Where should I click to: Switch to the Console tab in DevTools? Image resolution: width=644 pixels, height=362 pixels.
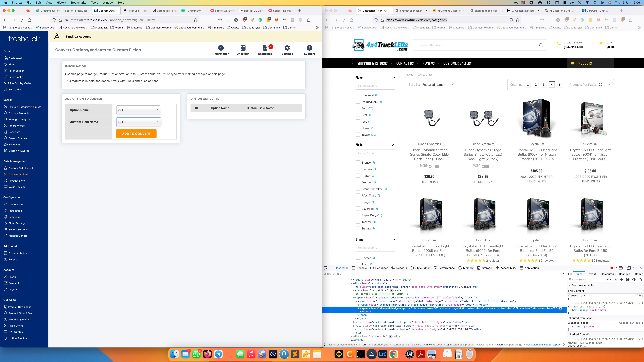click(359, 268)
